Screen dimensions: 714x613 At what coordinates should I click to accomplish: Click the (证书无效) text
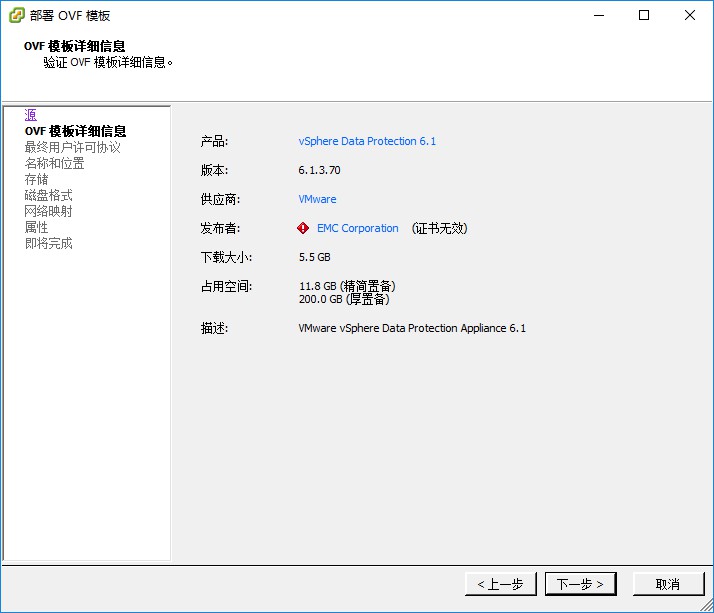coord(439,228)
